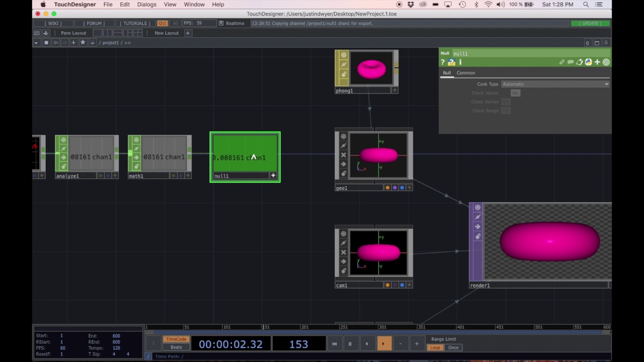Image resolution: width=644 pixels, height=362 pixels.
Task: Switch to the Common parameter tab
Action: click(466, 73)
